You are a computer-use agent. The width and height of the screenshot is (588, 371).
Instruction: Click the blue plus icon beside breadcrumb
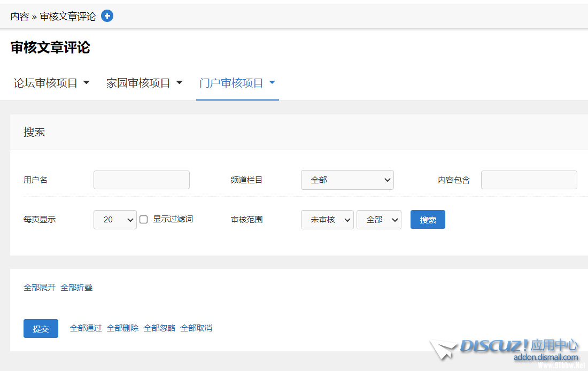coord(107,16)
